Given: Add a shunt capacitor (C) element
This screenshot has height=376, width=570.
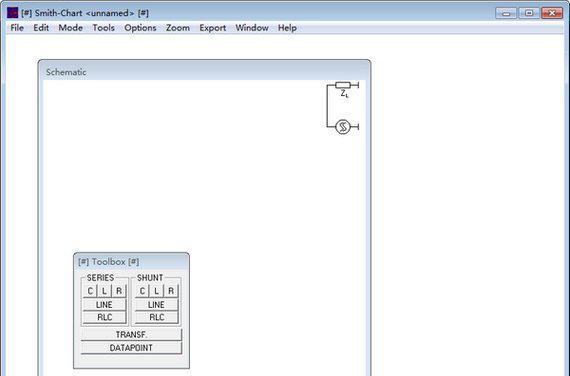Looking at the screenshot, I should pos(142,291).
